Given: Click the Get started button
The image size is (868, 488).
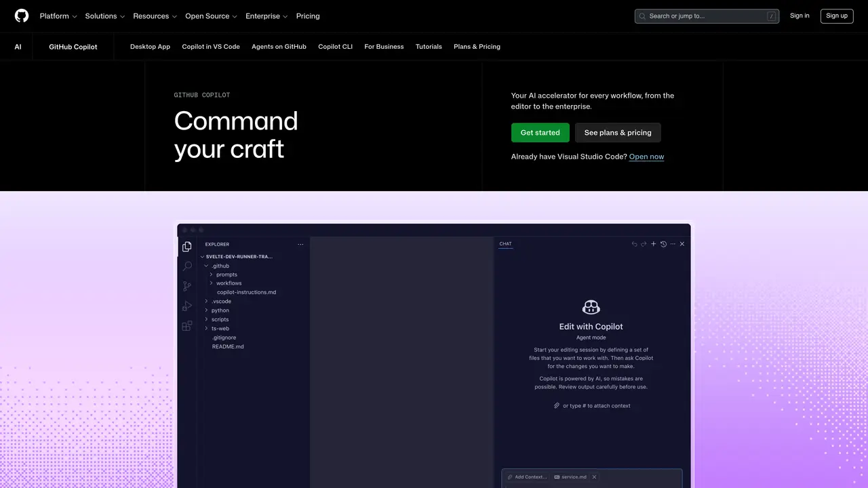Looking at the screenshot, I should pos(540,133).
